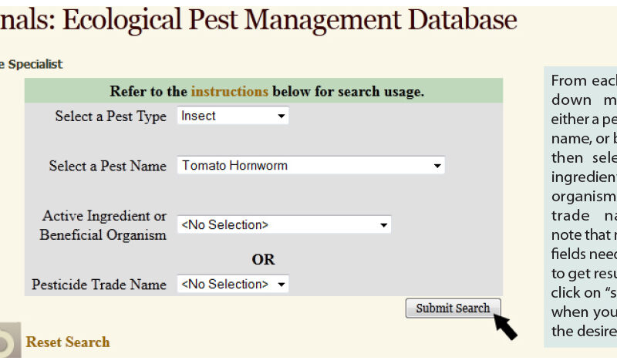Expand the Pest Name dropdown showing Tomato Hornworm
The width and height of the screenshot is (617, 364).
click(311, 166)
